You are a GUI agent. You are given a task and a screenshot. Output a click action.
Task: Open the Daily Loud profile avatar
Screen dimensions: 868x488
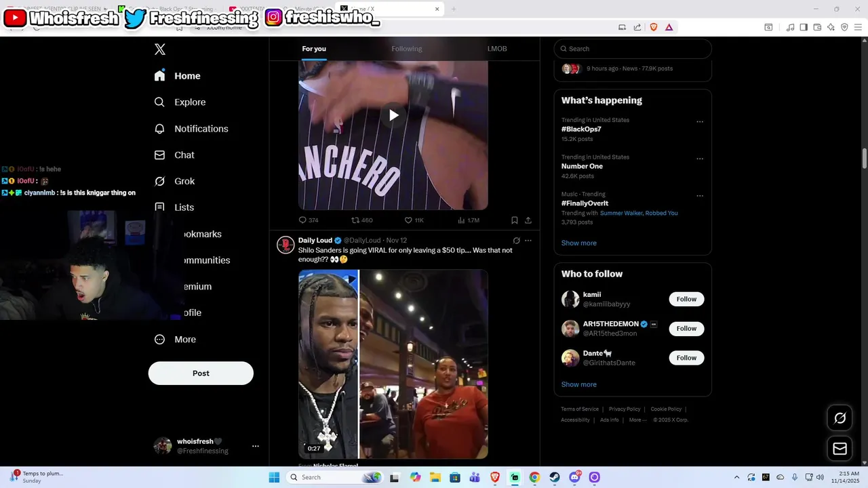pyautogui.click(x=285, y=245)
